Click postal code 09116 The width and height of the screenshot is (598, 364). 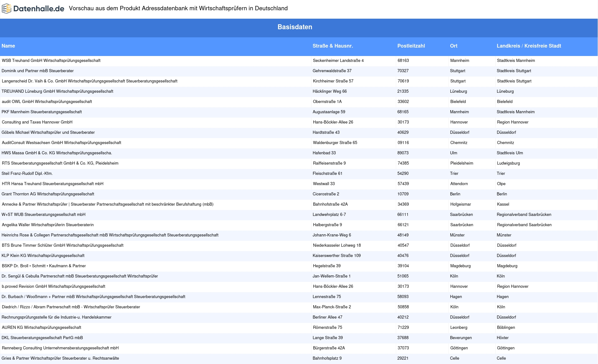pyautogui.click(x=403, y=143)
